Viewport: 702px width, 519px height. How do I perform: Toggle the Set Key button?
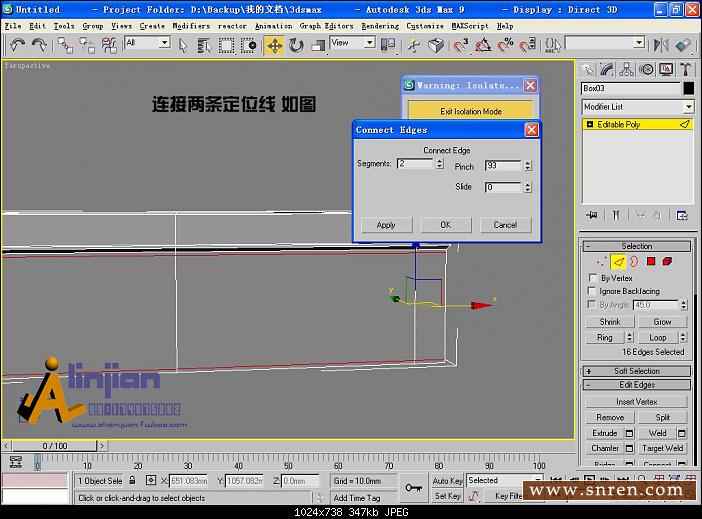coord(447,496)
